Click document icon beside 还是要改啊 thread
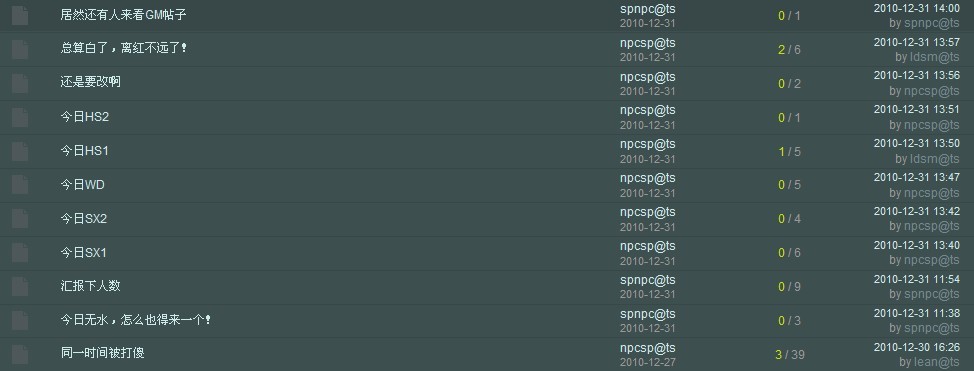This screenshot has height=371, width=974. click(x=20, y=83)
